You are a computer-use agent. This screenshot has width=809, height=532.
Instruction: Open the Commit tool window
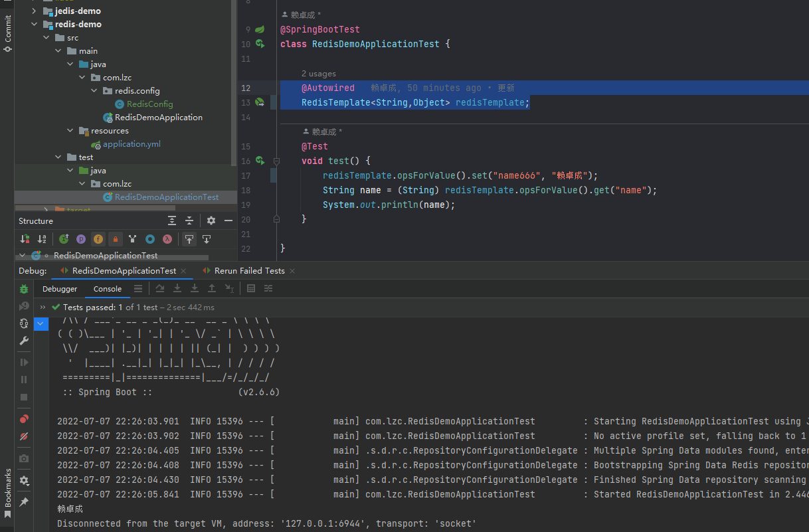click(x=7, y=33)
